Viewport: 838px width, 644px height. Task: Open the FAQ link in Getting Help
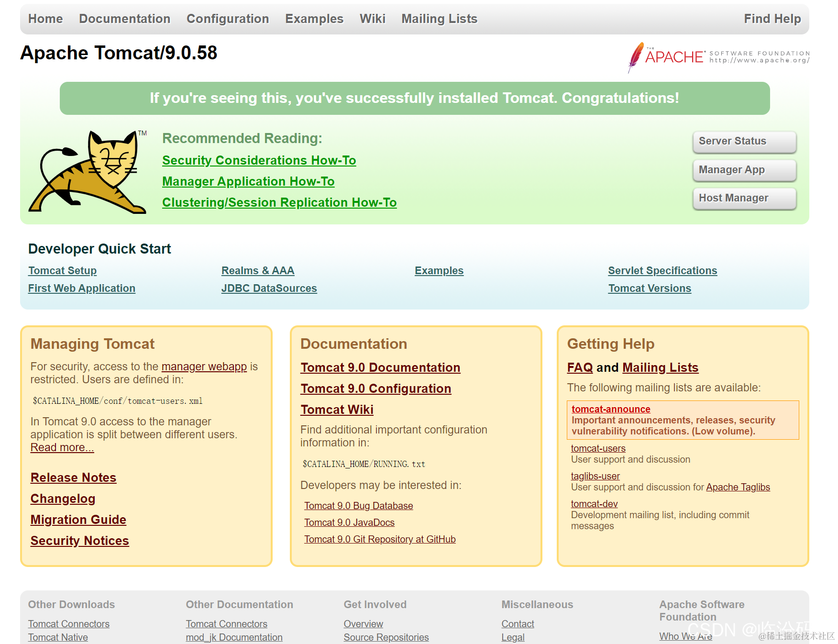(580, 367)
